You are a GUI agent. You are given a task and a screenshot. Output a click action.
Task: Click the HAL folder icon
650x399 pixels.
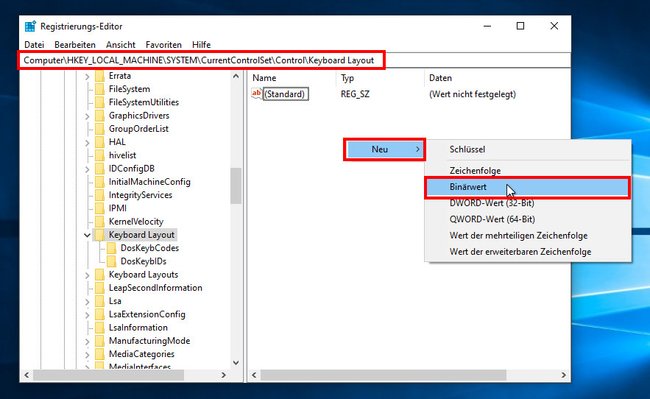99,142
